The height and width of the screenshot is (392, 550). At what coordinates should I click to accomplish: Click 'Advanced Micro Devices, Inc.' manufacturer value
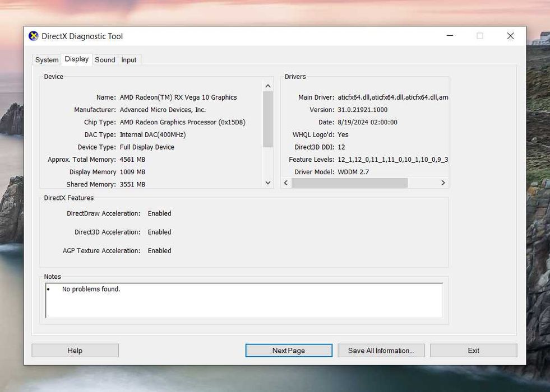(x=163, y=110)
